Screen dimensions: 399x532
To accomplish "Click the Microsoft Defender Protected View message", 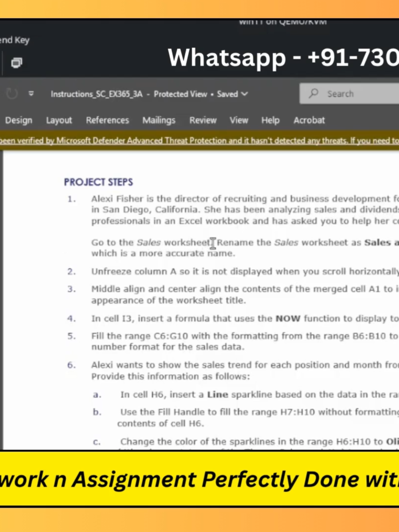I will [x=199, y=140].
